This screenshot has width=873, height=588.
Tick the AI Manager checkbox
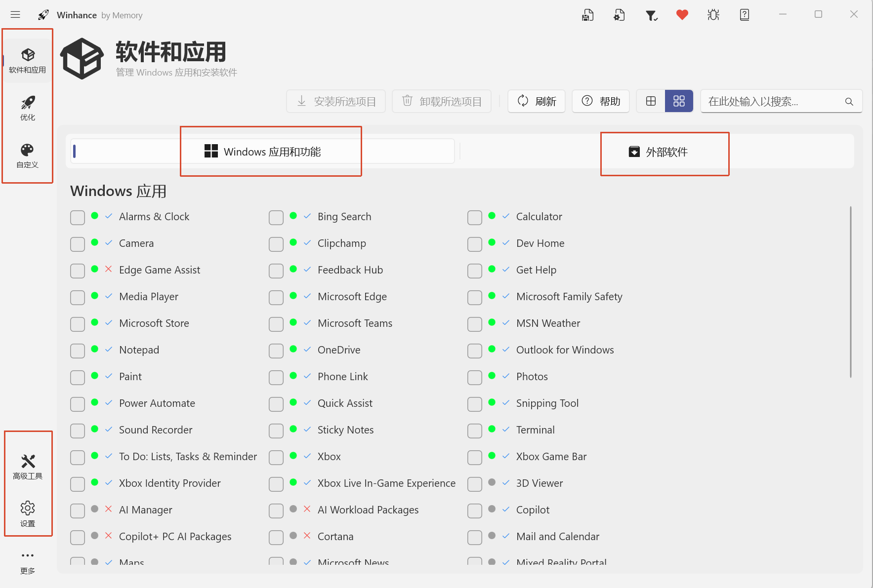coord(78,510)
